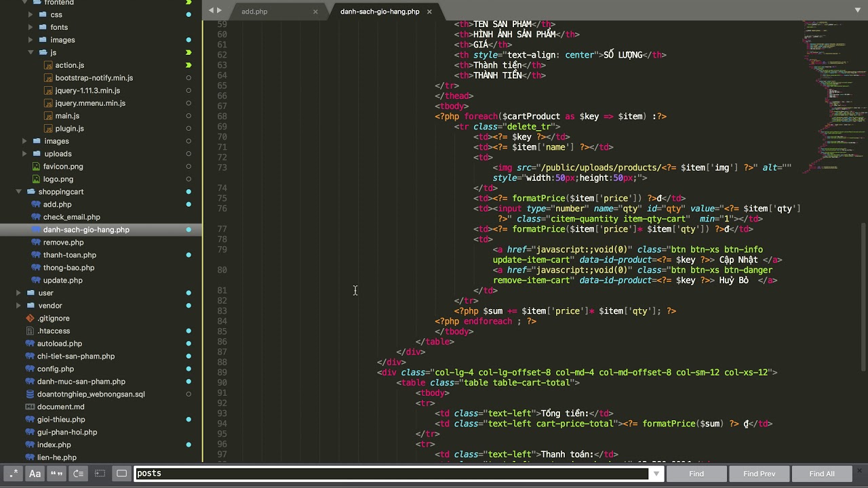The width and height of the screenshot is (868, 488).
Task: Click the Find All button
Action: pyautogui.click(x=822, y=474)
